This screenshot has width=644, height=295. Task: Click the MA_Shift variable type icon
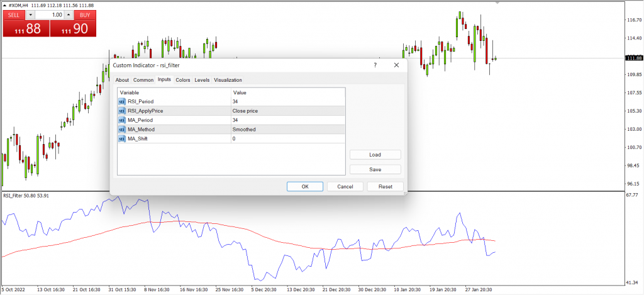tap(122, 139)
